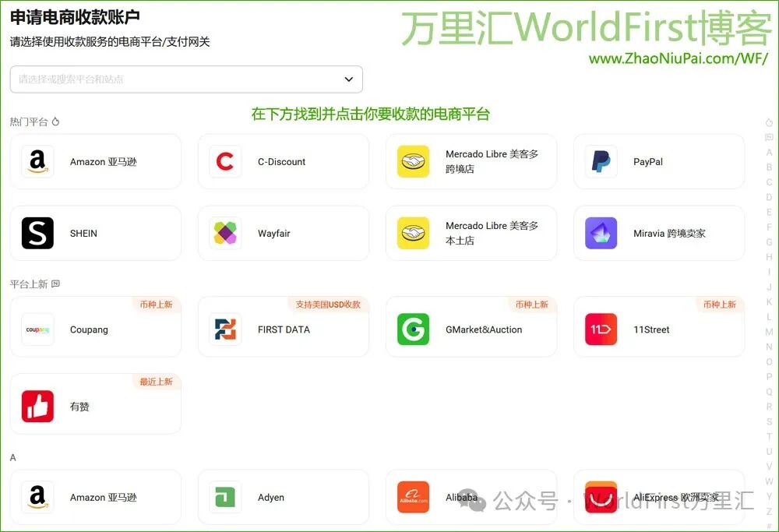Click the Wayfair logo
Image resolution: width=779 pixels, height=532 pixels.
click(x=224, y=233)
